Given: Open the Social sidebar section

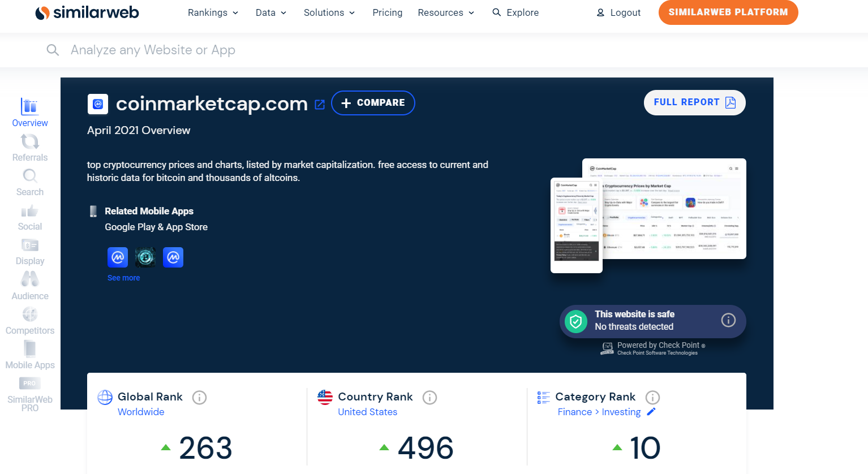Looking at the screenshot, I should [x=30, y=218].
